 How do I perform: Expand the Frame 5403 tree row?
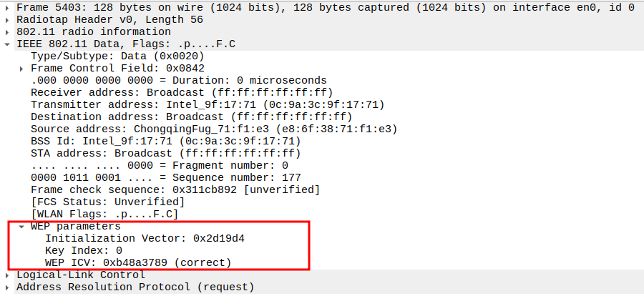click(8, 7)
